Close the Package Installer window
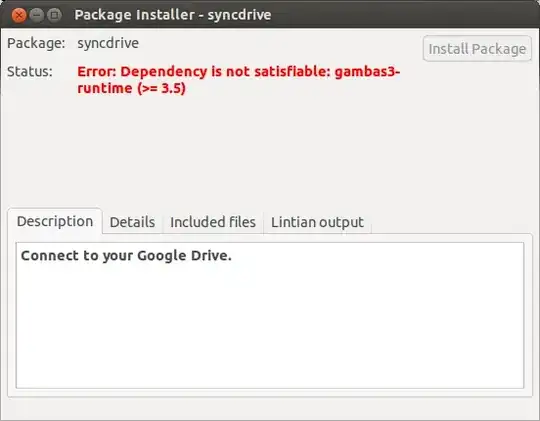This screenshot has height=421, width=540. [x=19, y=15]
